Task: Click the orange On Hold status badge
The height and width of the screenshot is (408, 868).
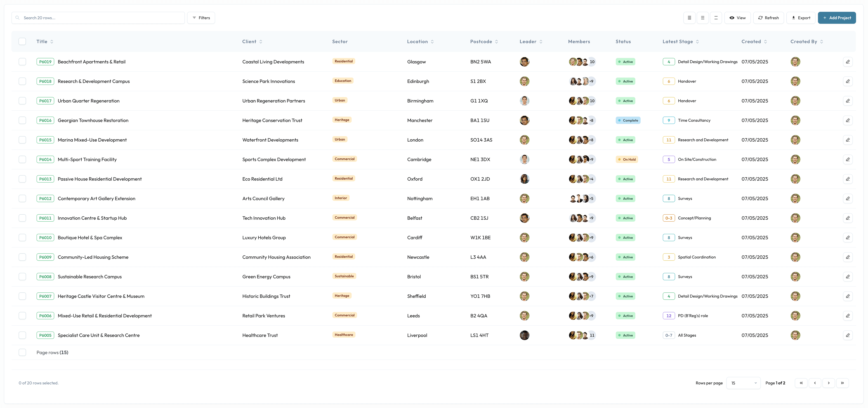Action: [x=627, y=159]
